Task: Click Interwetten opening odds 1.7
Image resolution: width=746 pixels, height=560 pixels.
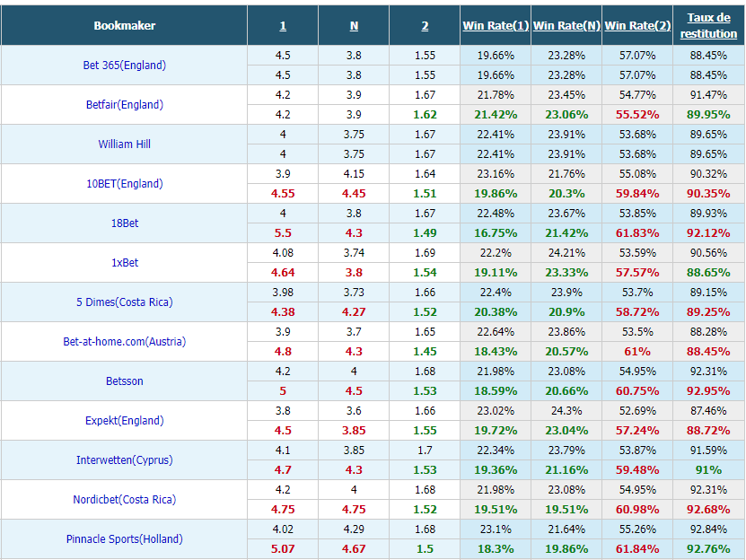Action: 425,451
